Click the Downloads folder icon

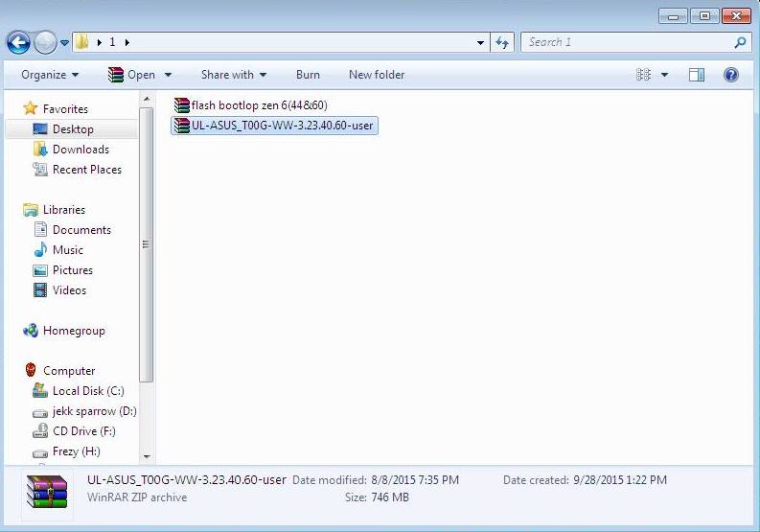(40, 149)
